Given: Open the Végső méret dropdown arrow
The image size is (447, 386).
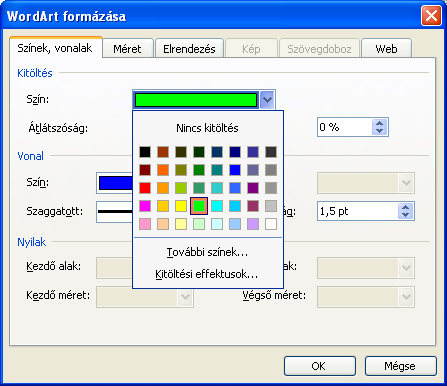Looking at the screenshot, I should tap(406, 297).
